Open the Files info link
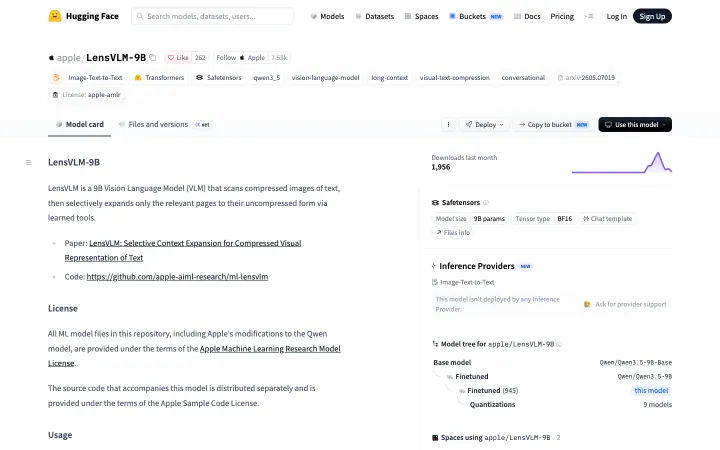 (453, 232)
